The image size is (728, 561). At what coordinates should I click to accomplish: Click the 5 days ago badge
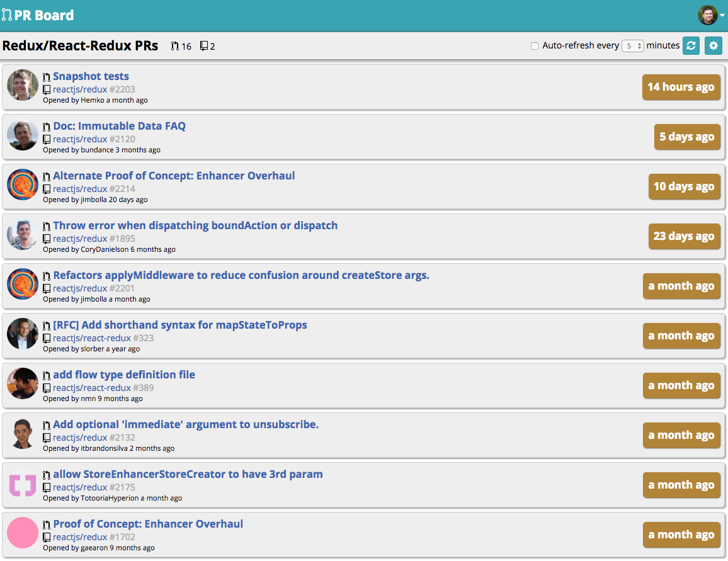pos(687,137)
